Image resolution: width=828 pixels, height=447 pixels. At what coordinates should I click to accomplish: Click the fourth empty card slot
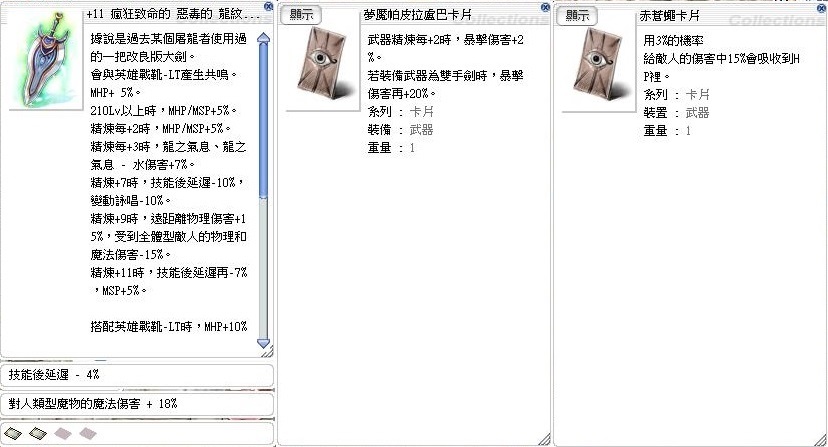click(86, 432)
